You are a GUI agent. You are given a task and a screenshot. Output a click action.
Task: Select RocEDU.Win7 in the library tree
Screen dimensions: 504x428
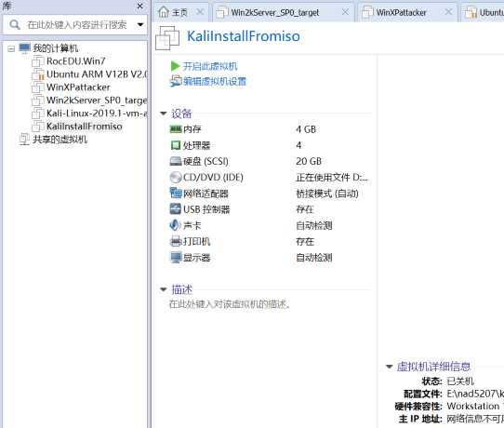coord(76,61)
